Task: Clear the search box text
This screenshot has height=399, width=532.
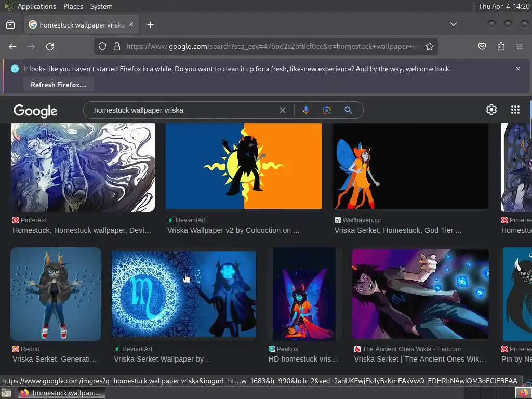Action: (282, 110)
